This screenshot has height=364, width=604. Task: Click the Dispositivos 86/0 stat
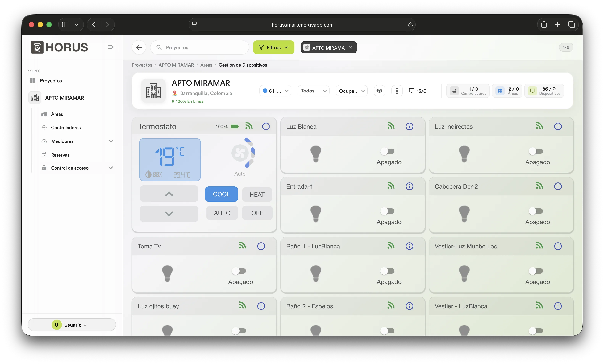pos(544,91)
